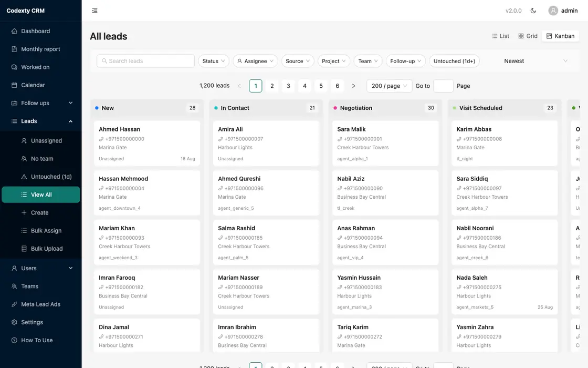
Task: Go to page 4
Action: 304,86
